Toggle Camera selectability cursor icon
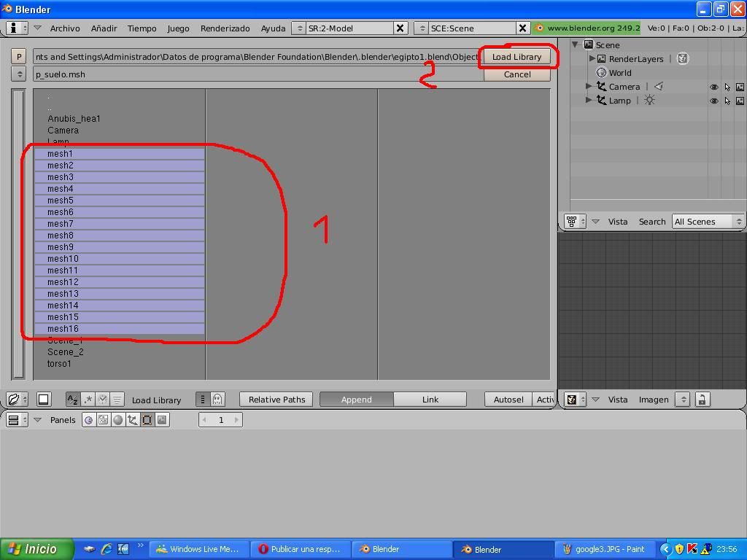The height and width of the screenshot is (560, 747). [727, 87]
